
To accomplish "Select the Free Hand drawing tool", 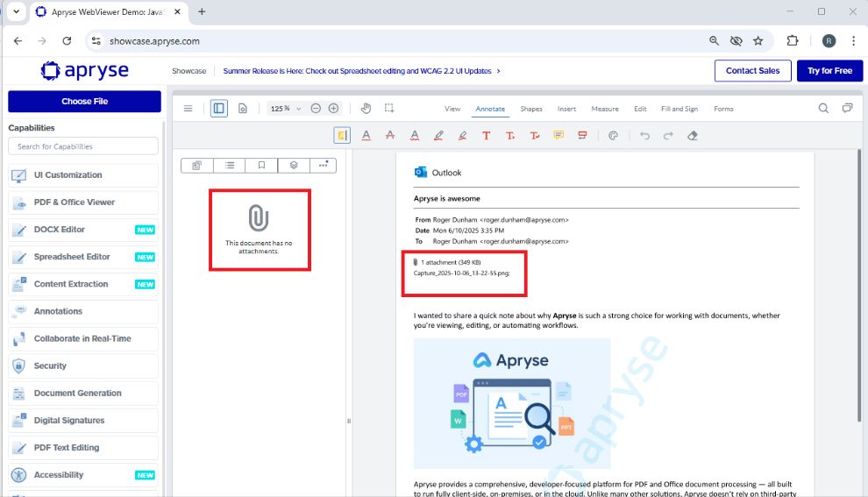I will 438,136.
